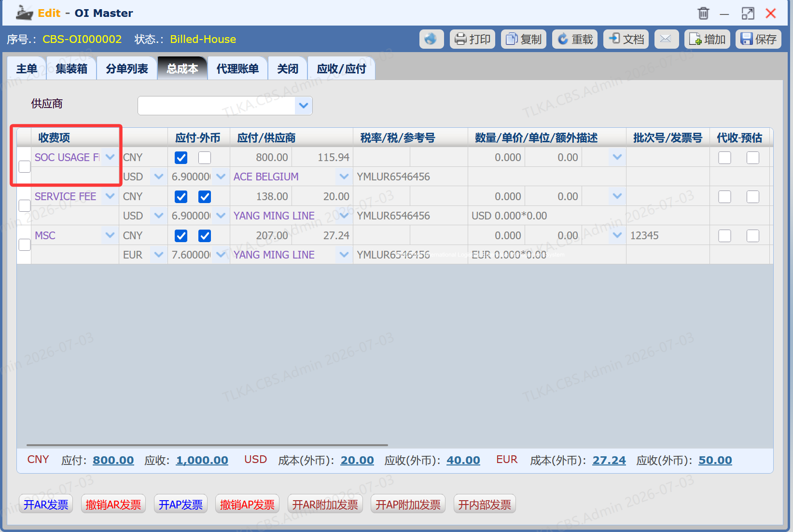Click the 138.00 amount field in SERVICE FEE row
The height and width of the screenshot is (532, 793).
[x=261, y=196]
